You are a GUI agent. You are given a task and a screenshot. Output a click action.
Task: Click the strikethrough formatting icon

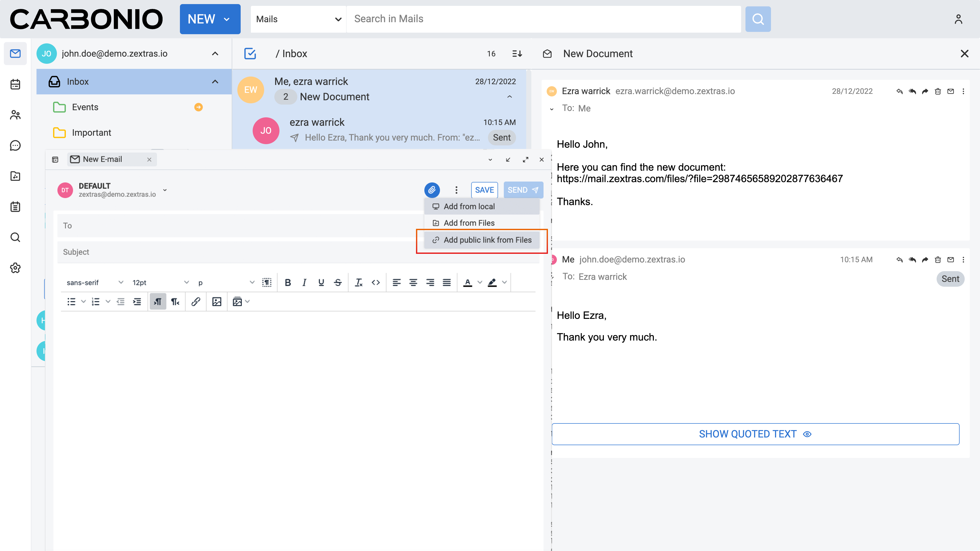337,282
